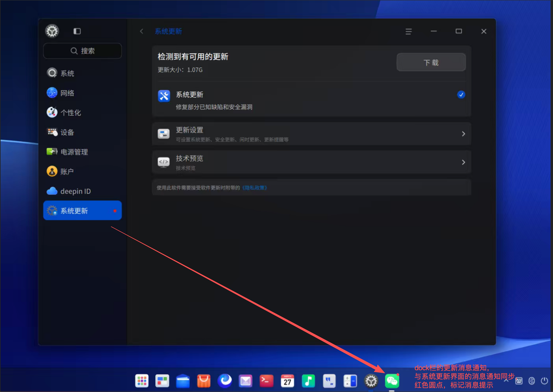Focus the 搜索 search field
The width and height of the screenshot is (553, 392).
[x=82, y=51]
